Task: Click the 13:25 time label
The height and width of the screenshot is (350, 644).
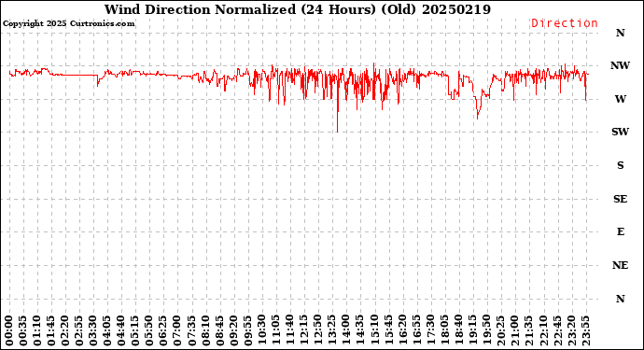Action: pyautogui.click(x=332, y=331)
